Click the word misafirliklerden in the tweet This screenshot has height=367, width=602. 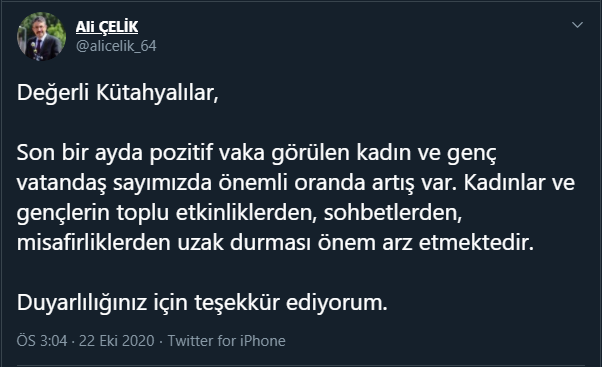pyautogui.click(x=93, y=243)
